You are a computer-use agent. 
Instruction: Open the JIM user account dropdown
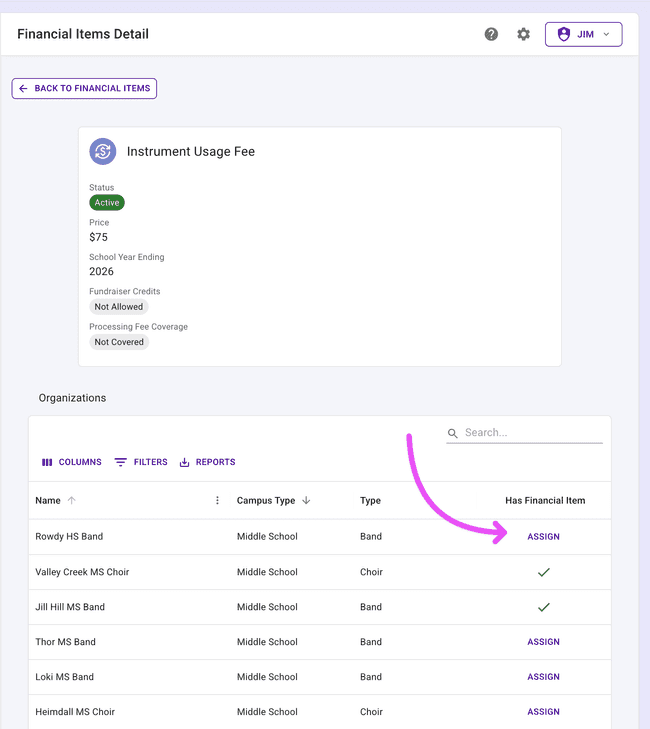point(584,34)
